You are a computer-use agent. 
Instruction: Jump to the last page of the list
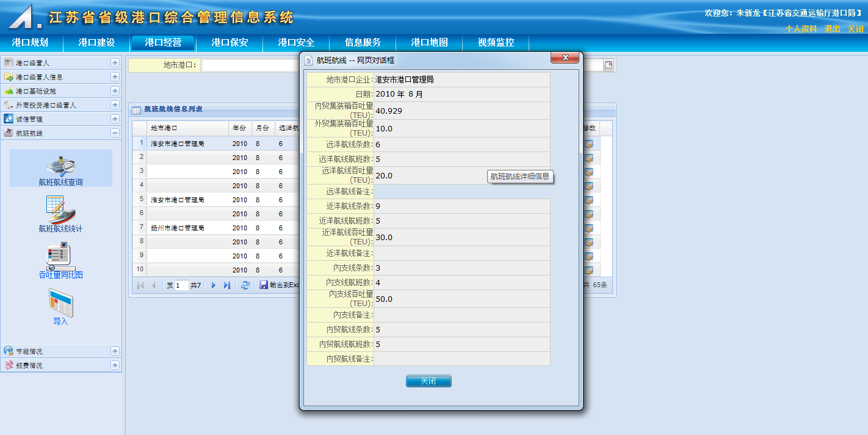pyautogui.click(x=227, y=285)
